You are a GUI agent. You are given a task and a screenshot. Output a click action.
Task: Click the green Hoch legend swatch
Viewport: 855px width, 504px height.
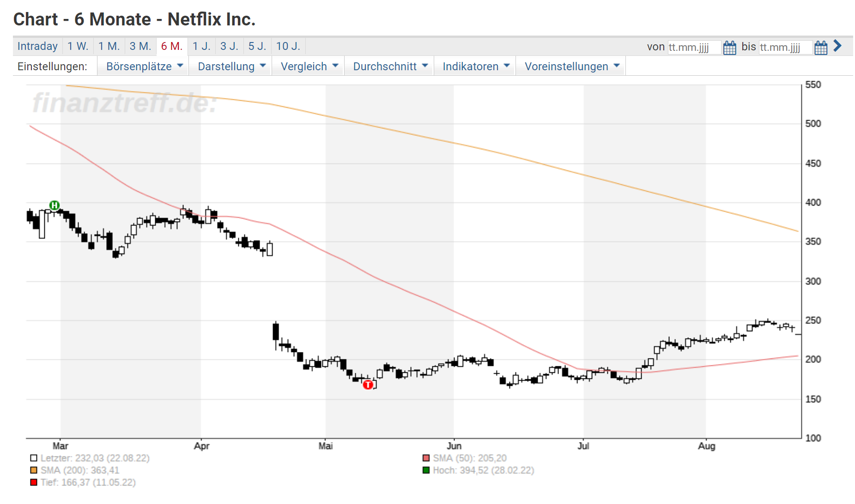(x=426, y=470)
